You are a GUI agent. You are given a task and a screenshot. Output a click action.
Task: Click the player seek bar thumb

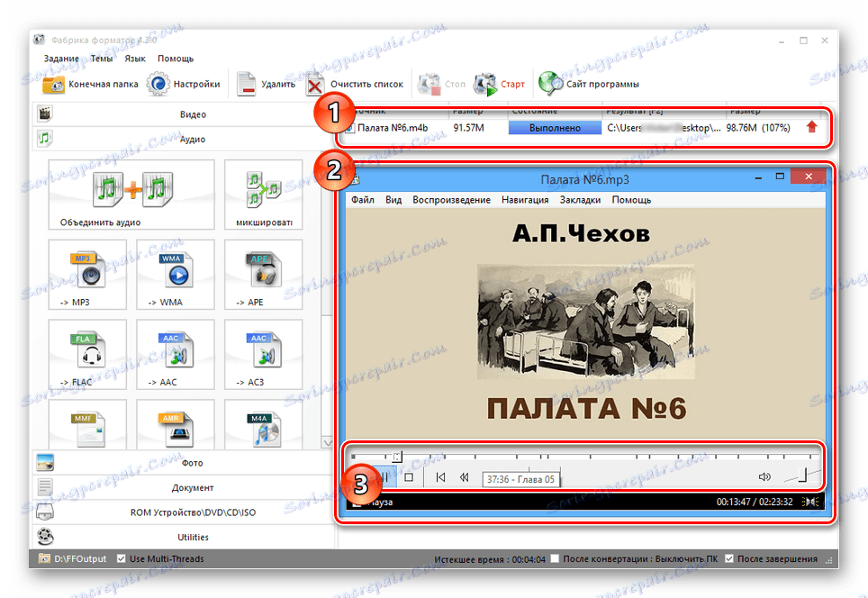tap(397, 457)
